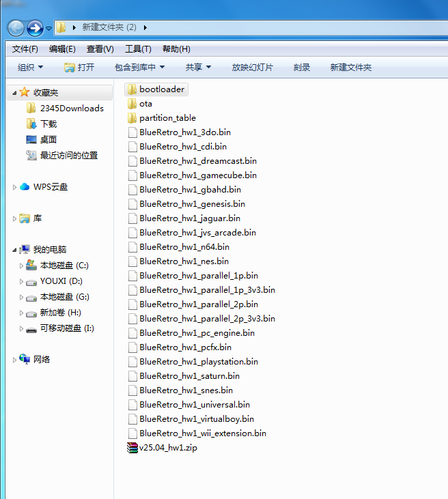Select the partition_table folder icon

[132, 118]
